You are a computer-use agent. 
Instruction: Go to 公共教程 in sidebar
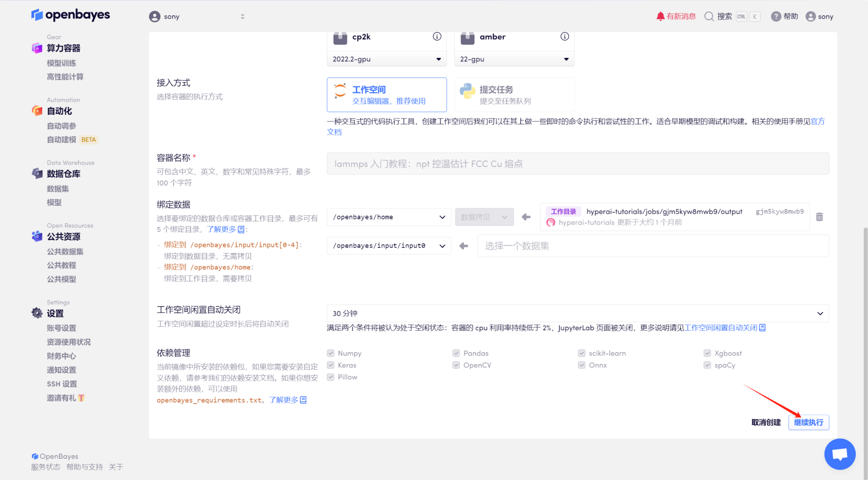[61, 265]
